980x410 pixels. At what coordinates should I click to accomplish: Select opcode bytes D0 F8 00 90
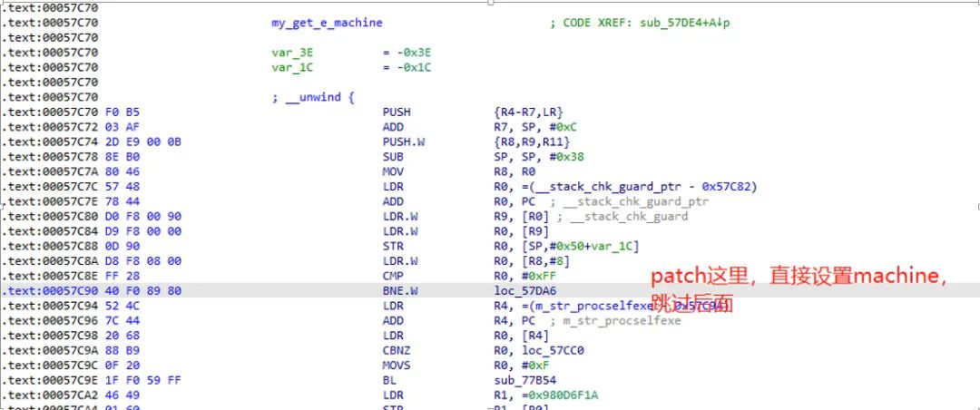(x=142, y=217)
